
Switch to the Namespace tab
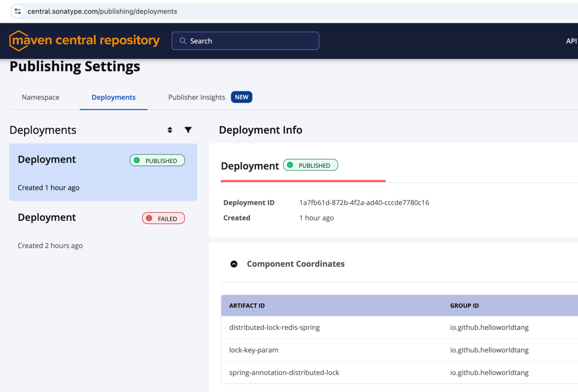point(41,97)
